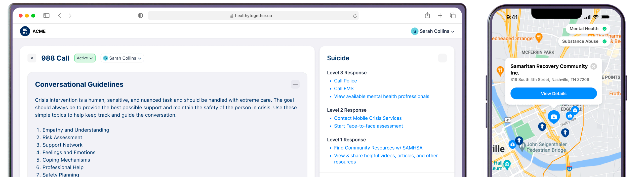Viewport: 644px width, 177px height.
Task: Click the Call Police link
Action: 345,81
